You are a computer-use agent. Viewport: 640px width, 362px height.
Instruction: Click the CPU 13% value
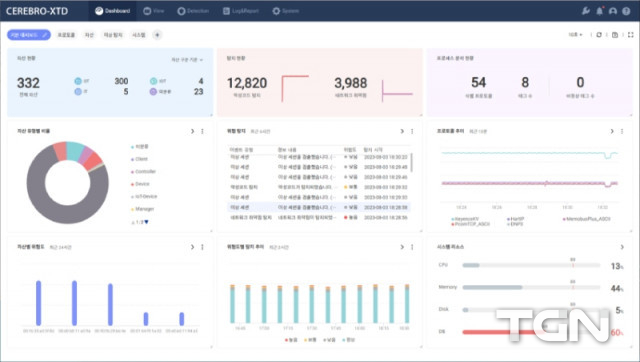click(617, 266)
